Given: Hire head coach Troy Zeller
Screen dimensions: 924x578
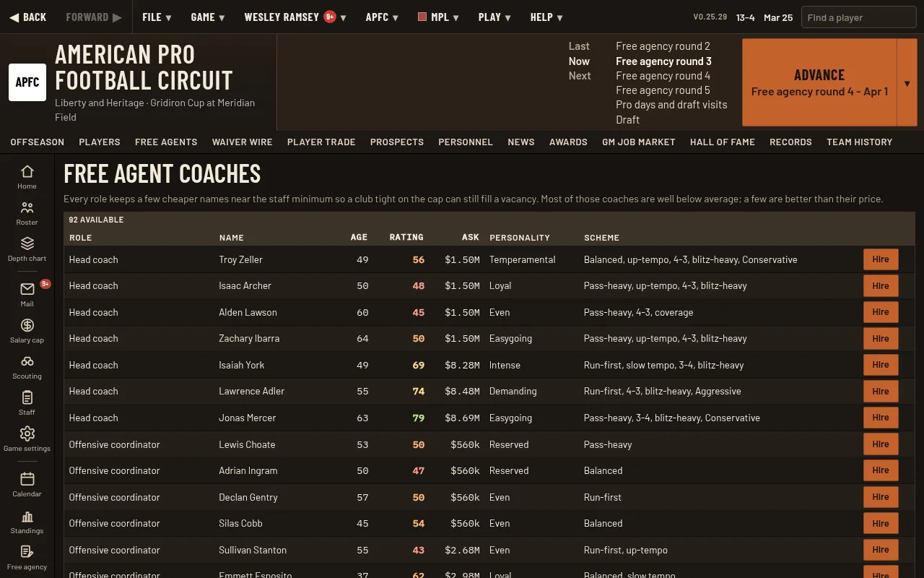Looking at the screenshot, I should coord(881,259).
